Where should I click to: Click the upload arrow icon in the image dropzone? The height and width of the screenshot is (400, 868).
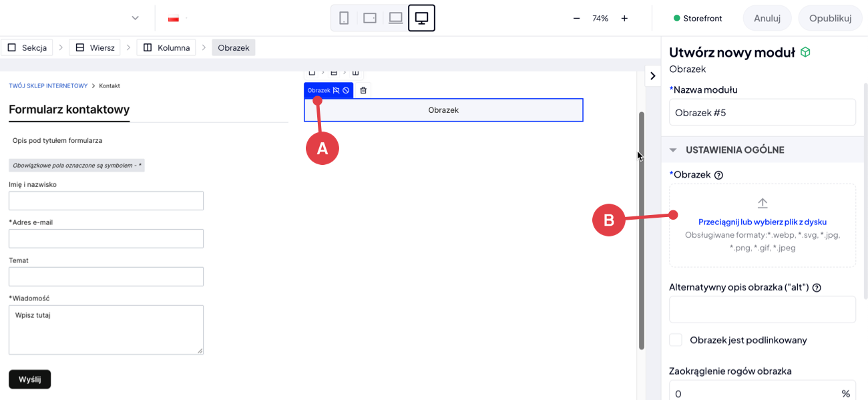763,204
